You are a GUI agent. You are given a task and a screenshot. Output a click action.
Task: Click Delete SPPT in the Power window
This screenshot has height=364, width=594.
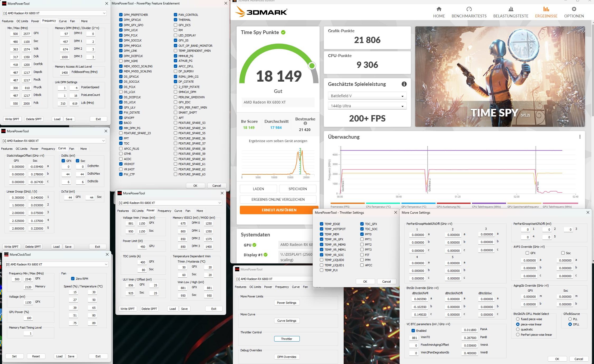pyautogui.click(x=149, y=309)
